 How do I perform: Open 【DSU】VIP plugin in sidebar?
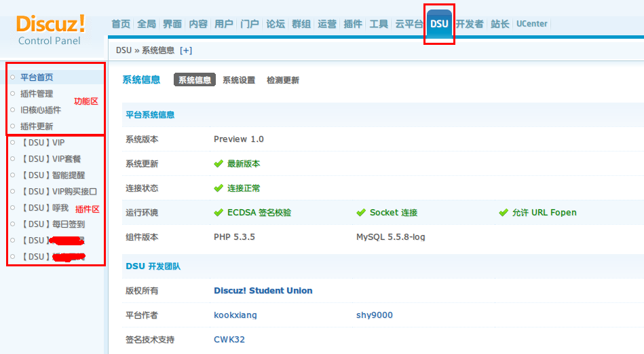point(43,143)
